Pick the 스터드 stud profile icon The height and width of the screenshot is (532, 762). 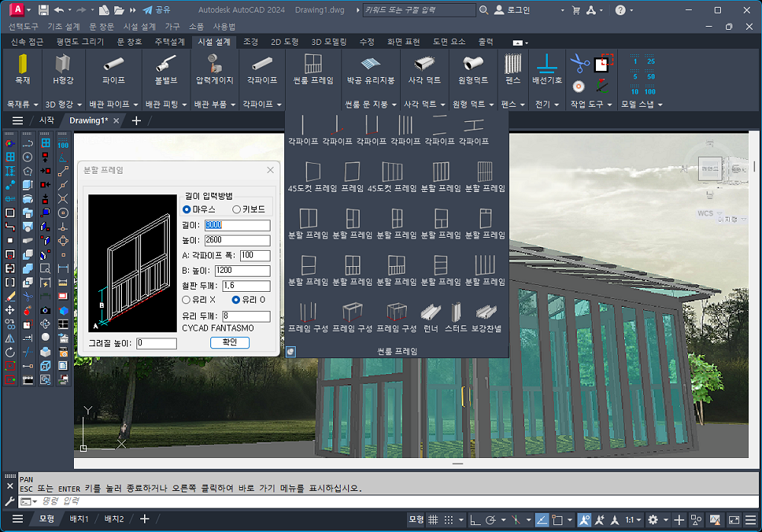tap(456, 313)
